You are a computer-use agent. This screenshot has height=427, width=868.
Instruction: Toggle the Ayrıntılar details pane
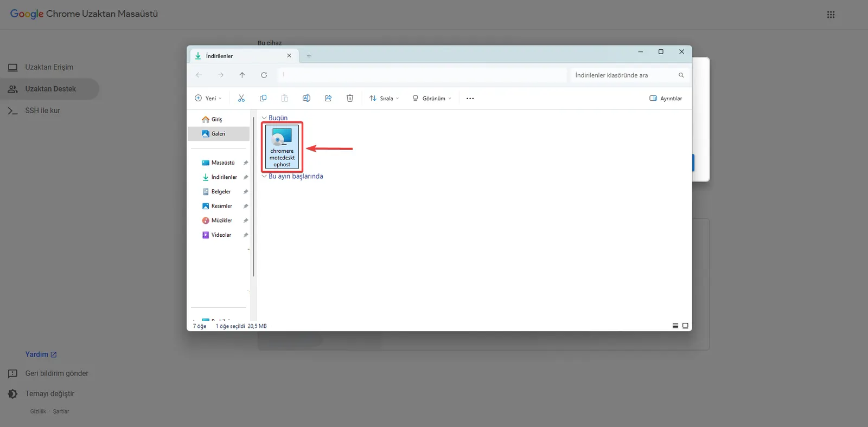tap(666, 98)
